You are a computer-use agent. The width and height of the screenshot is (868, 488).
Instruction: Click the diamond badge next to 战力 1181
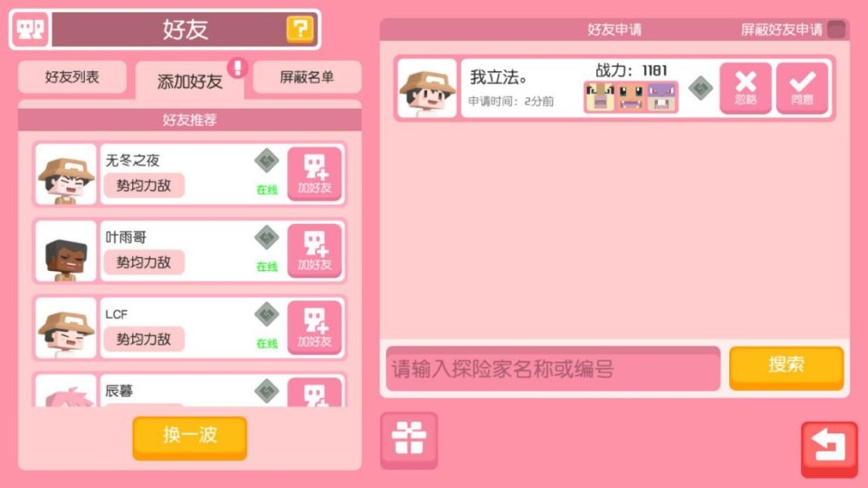pyautogui.click(x=700, y=88)
